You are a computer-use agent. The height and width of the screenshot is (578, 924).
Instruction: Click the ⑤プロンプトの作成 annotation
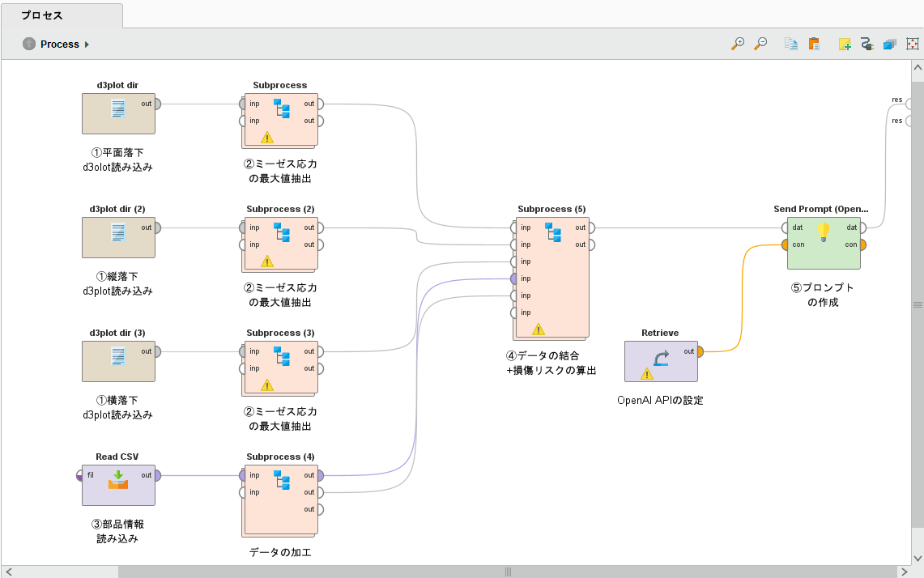click(823, 295)
